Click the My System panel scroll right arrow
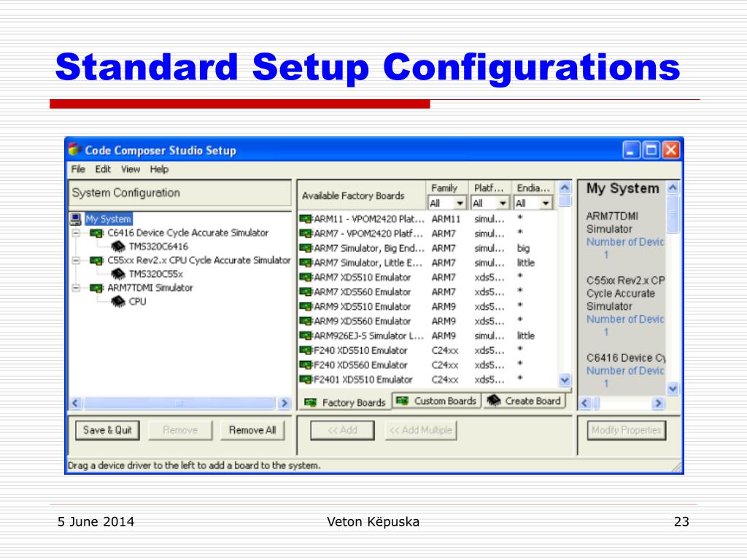The image size is (747, 560). point(659,403)
